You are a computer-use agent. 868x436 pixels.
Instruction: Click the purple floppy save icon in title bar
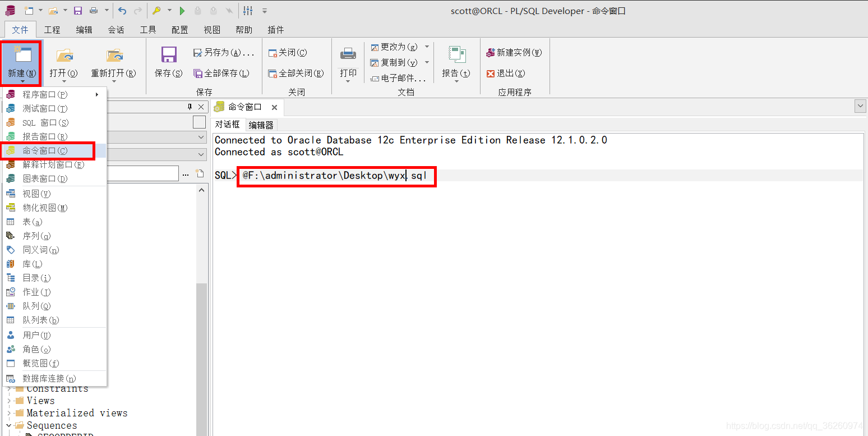(x=78, y=11)
